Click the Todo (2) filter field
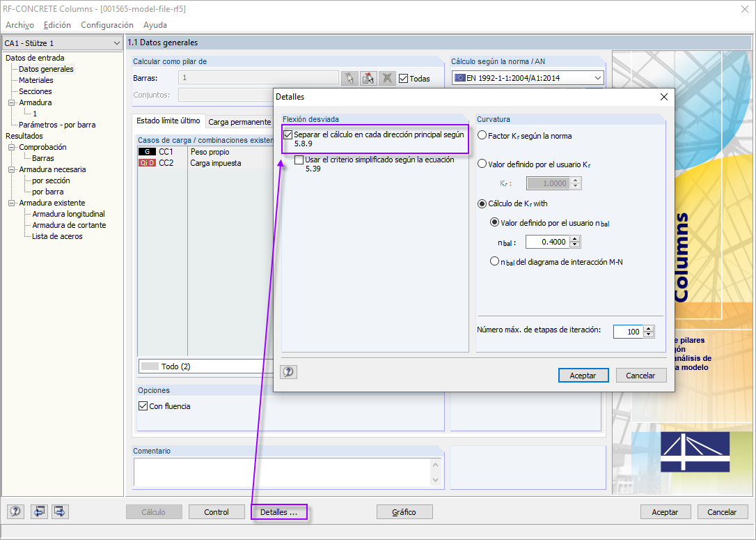Image resolution: width=756 pixels, height=540 pixels. coord(206,367)
